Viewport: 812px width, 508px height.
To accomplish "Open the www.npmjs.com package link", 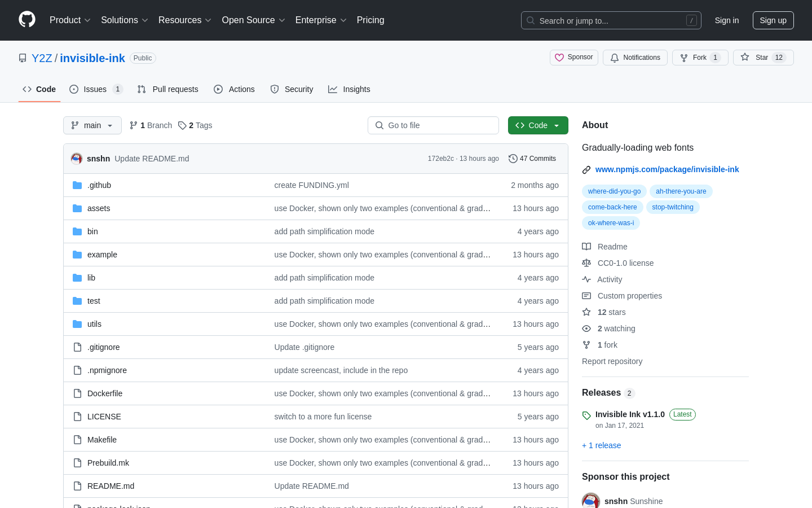I will coord(667,169).
